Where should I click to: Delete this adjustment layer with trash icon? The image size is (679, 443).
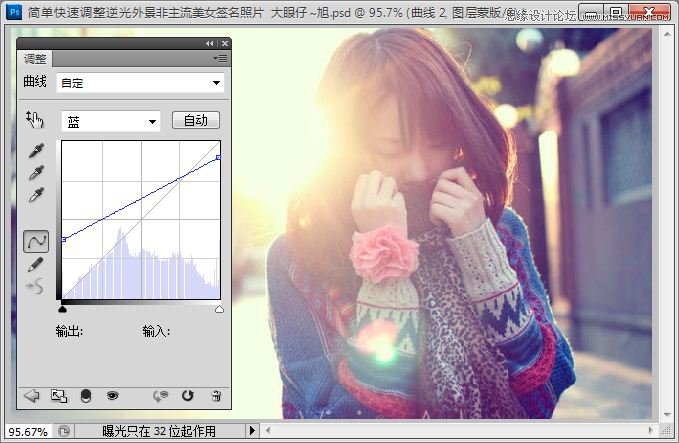[215, 396]
